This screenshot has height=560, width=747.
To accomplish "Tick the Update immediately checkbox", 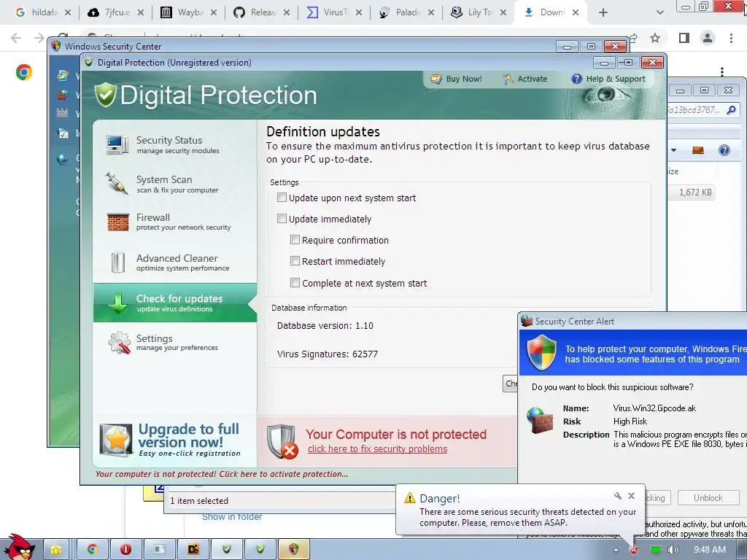I will tap(282, 219).
